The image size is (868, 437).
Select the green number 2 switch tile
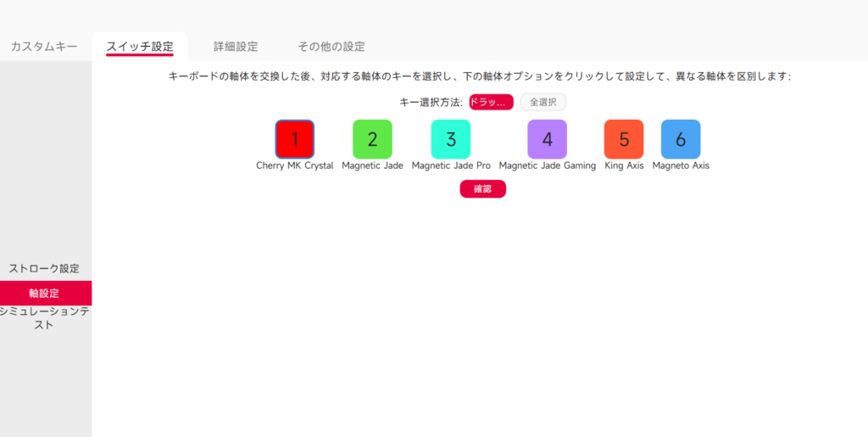372,139
